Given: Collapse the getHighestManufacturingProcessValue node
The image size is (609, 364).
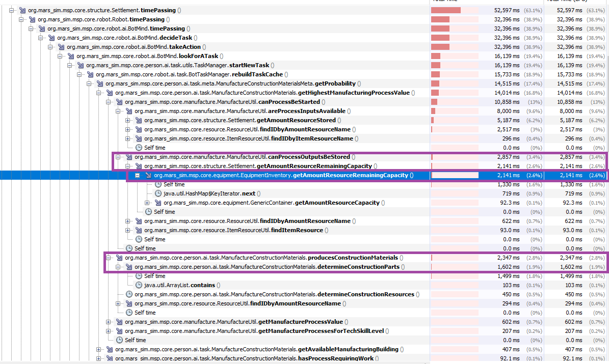Looking at the screenshot, I should pos(99,93).
